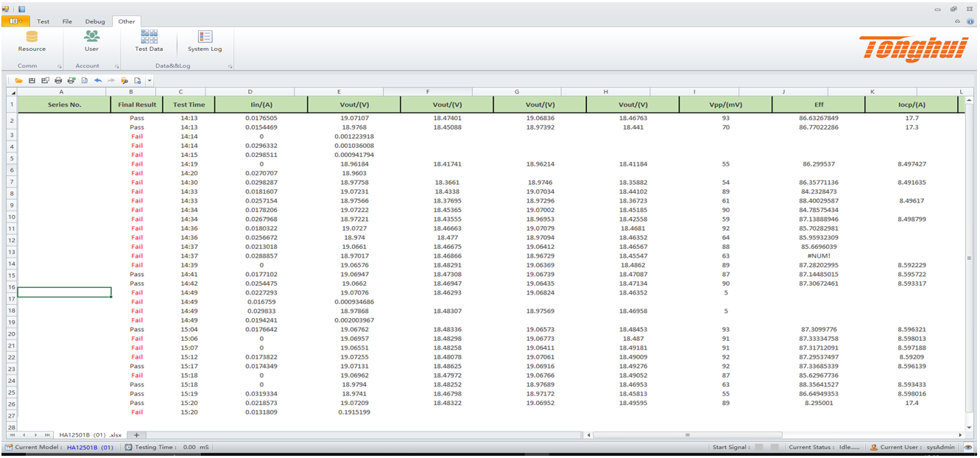Expand the Comm group dialog launcher
The width and height of the screenshot is (980, 458).
pyautogui.click(x=59, y=66)
